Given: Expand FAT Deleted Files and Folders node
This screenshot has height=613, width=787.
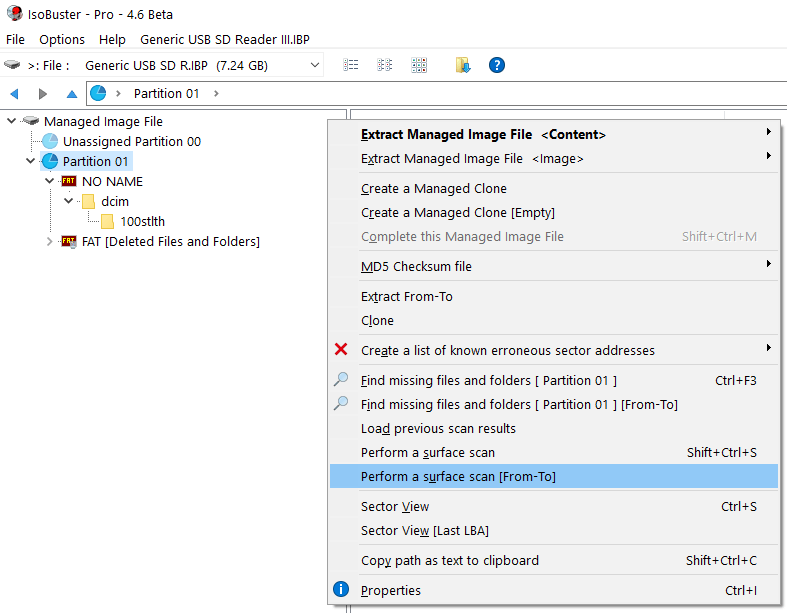Looking at the screenshot, I should coord(49,241).
